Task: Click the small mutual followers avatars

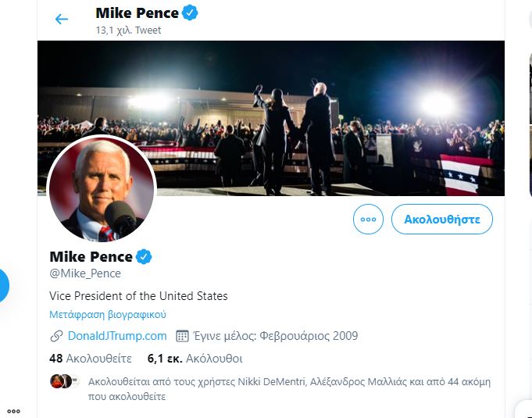Action: [x=62, y=382]
